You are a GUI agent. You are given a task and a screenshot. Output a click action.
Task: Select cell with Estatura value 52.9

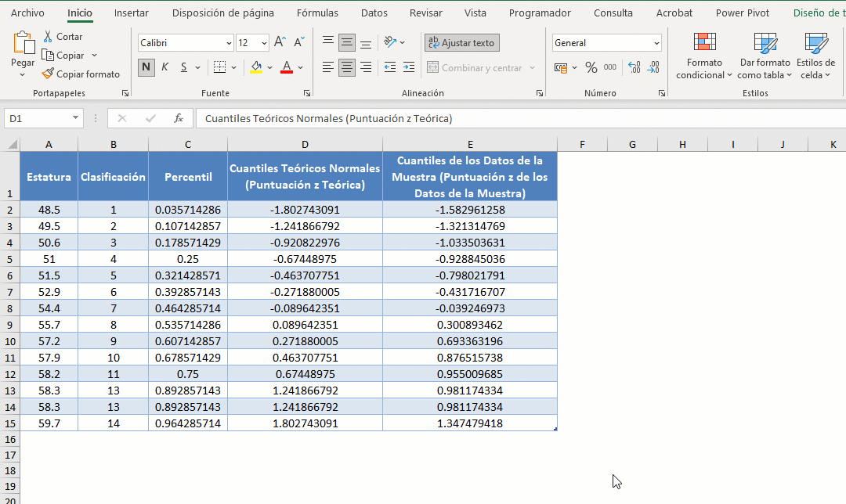point(49,292)
